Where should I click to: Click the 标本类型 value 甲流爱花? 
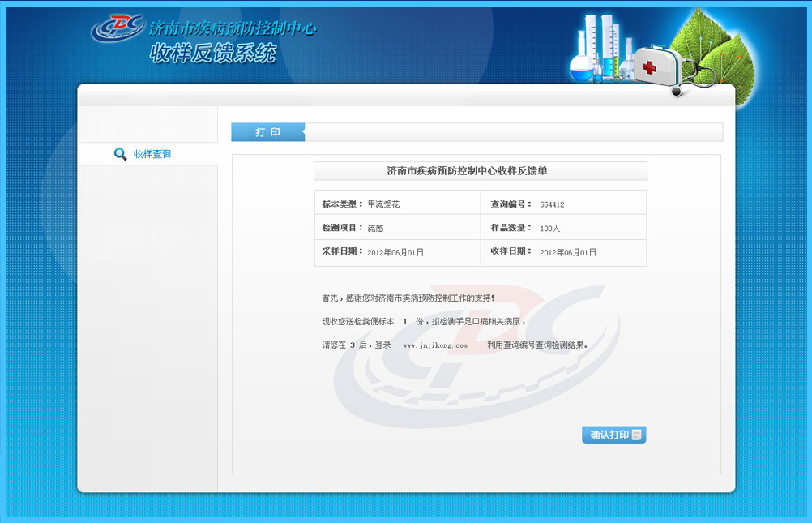point(383,204)
